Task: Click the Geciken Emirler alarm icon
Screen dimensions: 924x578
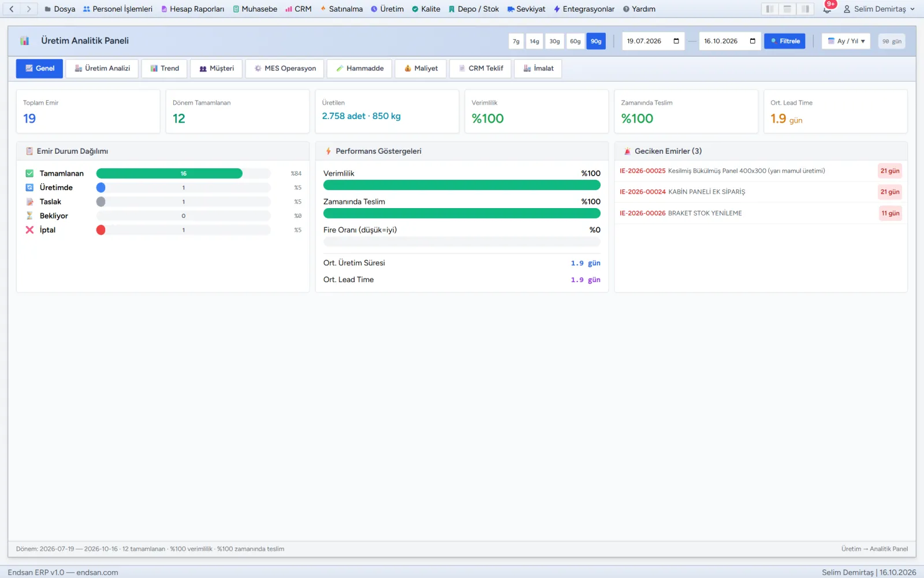Action: [627, 151]
